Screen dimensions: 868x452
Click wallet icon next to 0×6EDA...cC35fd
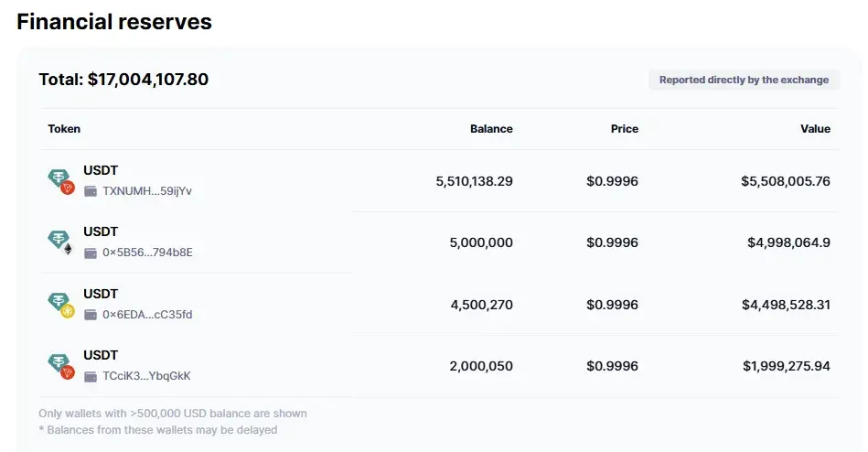[x=91, y=315]
